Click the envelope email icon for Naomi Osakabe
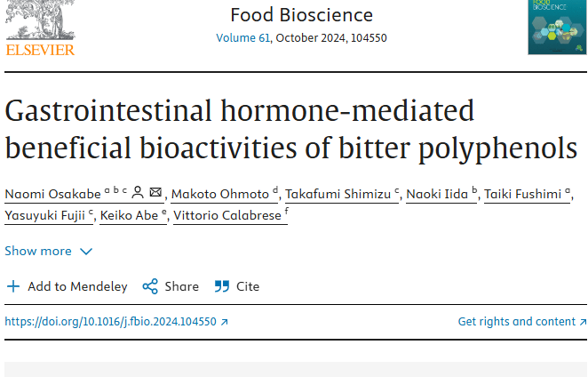Image resolution: width=588 pixels, height=377 pixels. [x=155, y=192]
